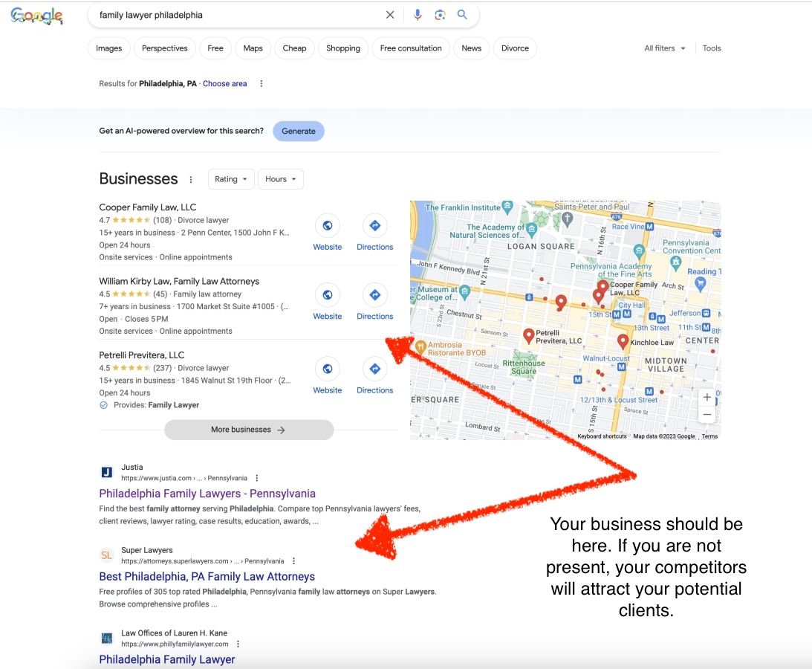This screenshot has height=669, width=812.
Task: Open the Philadelphia Family Lawyer result
Action: click(x=166, y=659)
